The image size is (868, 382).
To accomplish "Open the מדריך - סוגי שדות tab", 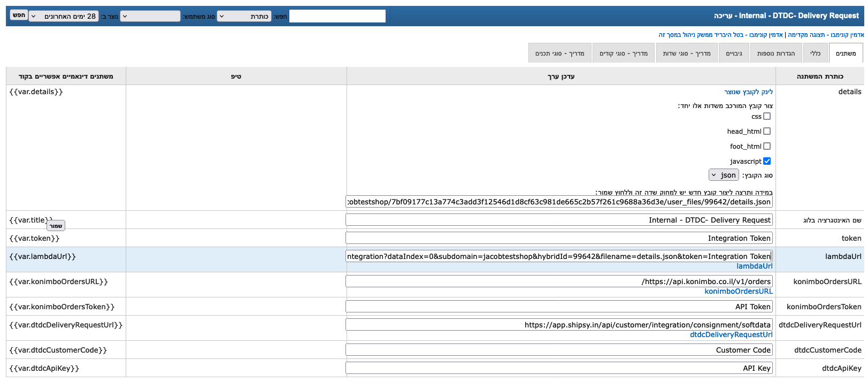I will (x=687, y=54).
